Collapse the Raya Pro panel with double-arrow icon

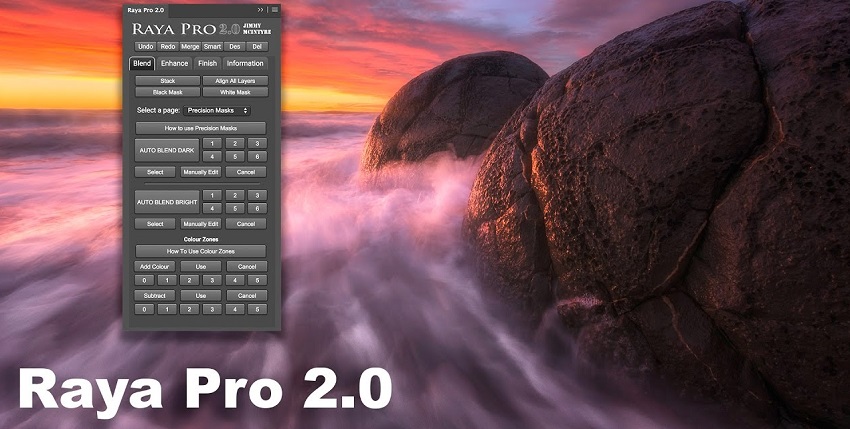pyautogui.click(x=260, y=10)
